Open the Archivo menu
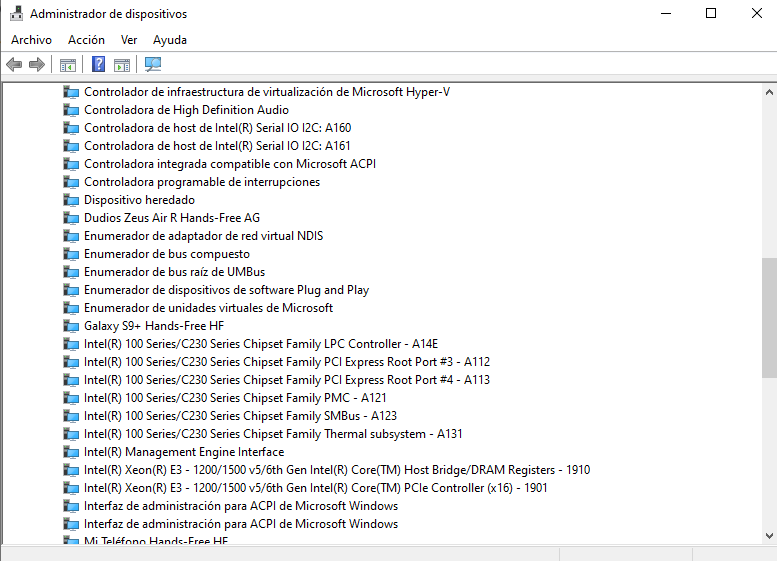 click(x=31, y=40)
